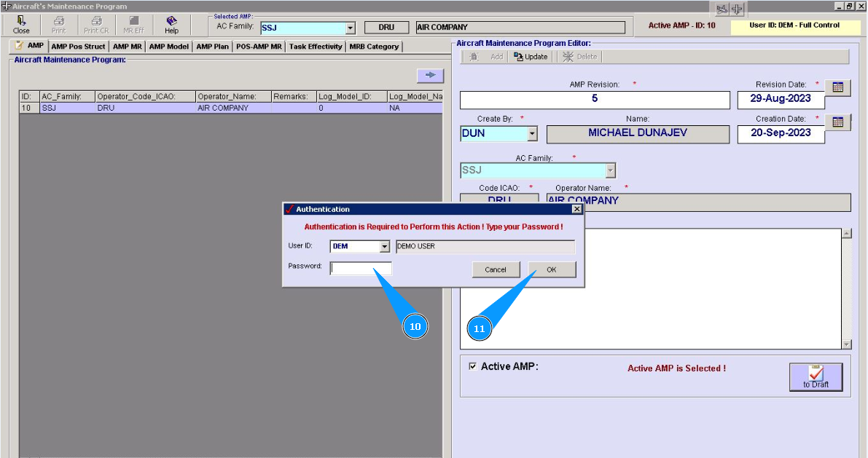868x458 pixels.
Task: Switch to the AMP Model tab
Action: 169,47
